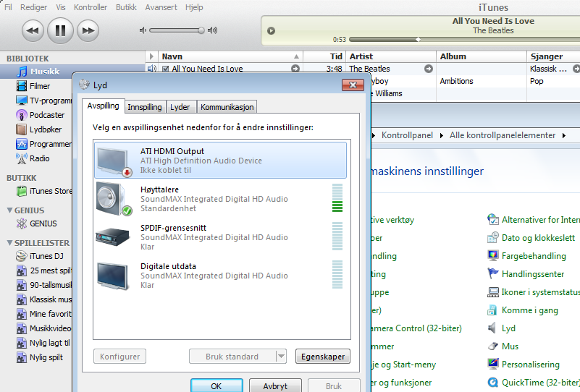Click the arrow button after song name
580x392 pixels.
[x=295, y=69]
